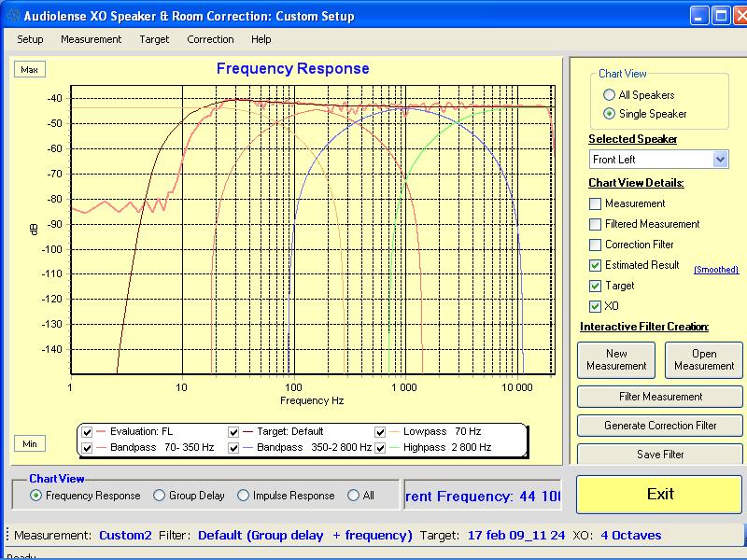Viewport: 747px width, 560px height.
Task: Click Generate Correction Filter
Action: coord(660,426)
